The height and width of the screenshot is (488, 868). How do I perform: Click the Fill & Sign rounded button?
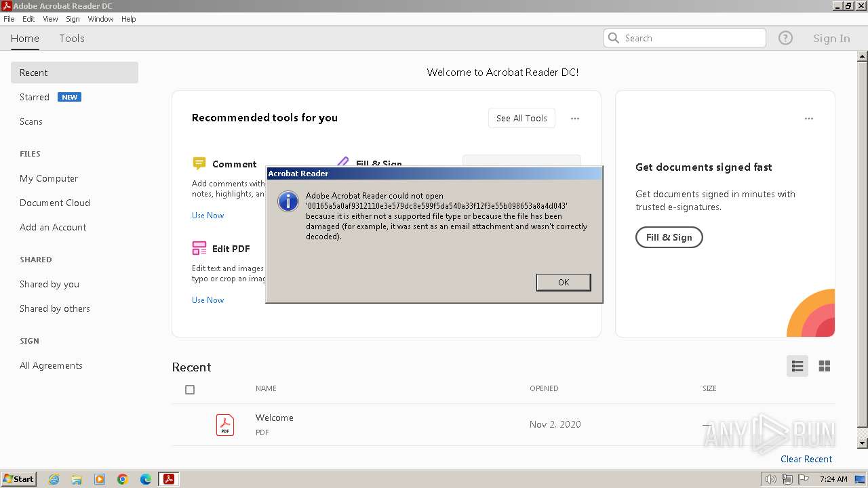click(669, 237)
